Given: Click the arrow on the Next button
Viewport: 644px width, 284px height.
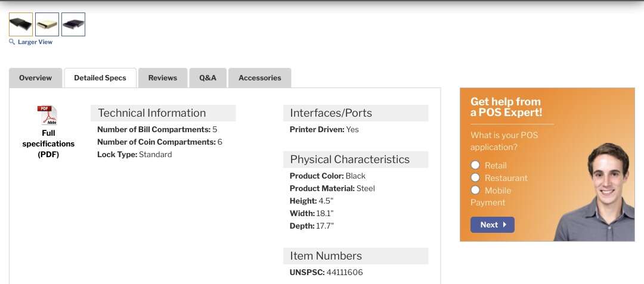Looking at the screenshot, I should tap(504, 224).
